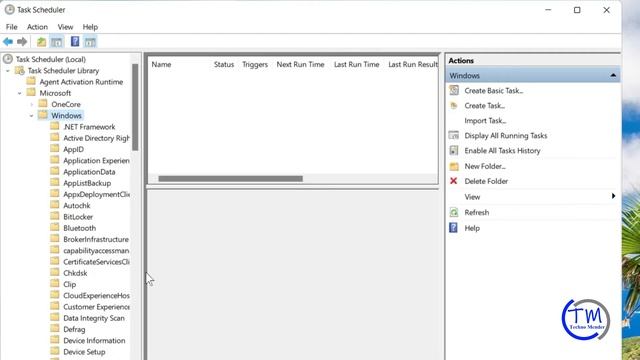The image size is (640, 360).
Task: Open the File menu
Action: 11,27
